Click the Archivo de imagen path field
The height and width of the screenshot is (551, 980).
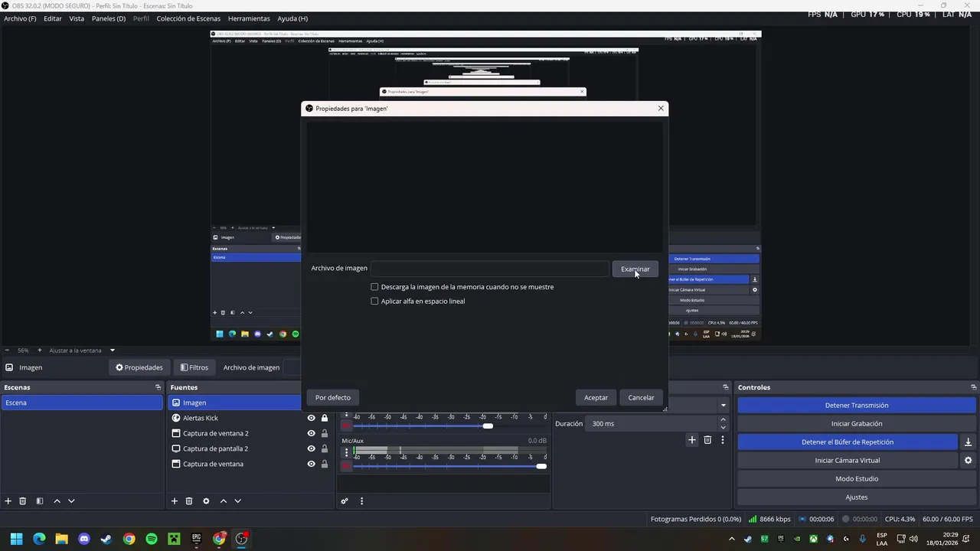490,269
